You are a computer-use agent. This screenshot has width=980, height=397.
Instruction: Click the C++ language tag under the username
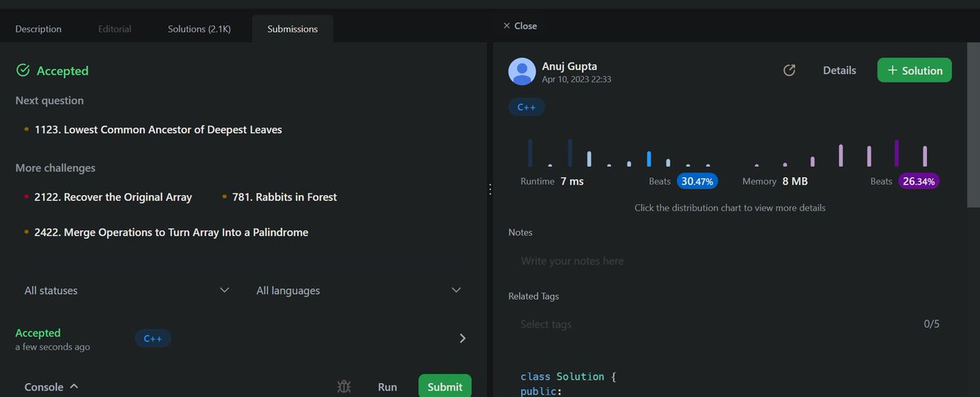(527, 107)
